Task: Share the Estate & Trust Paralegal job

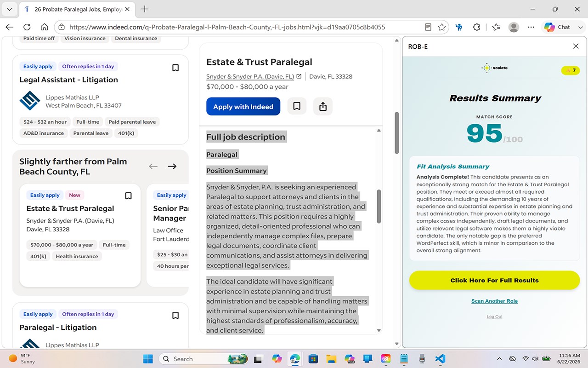Action: click(x=323, y=106)
